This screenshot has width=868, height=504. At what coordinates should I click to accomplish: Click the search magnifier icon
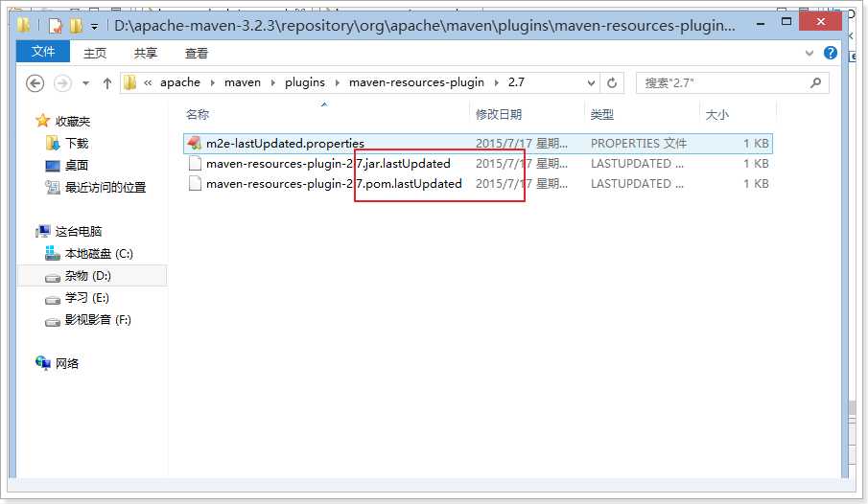(x=815, y=83)
